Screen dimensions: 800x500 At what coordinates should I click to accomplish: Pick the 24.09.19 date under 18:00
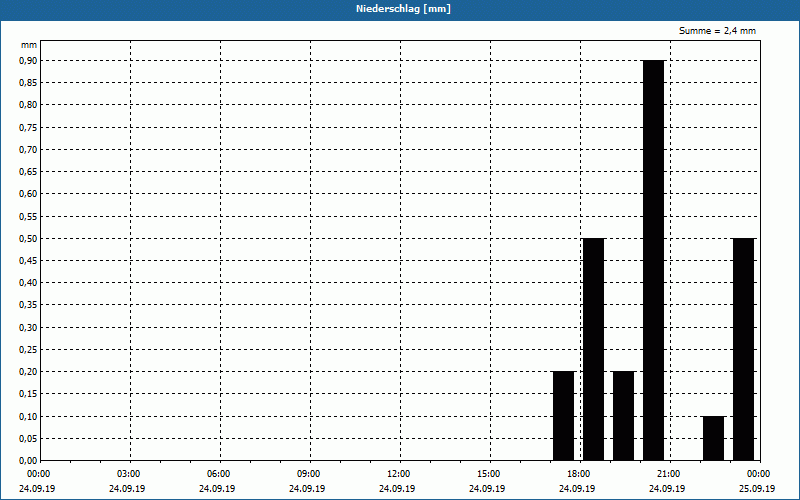578,489
